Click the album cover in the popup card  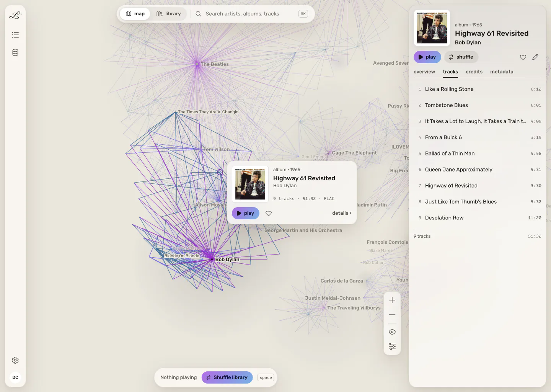pos(250,184)
